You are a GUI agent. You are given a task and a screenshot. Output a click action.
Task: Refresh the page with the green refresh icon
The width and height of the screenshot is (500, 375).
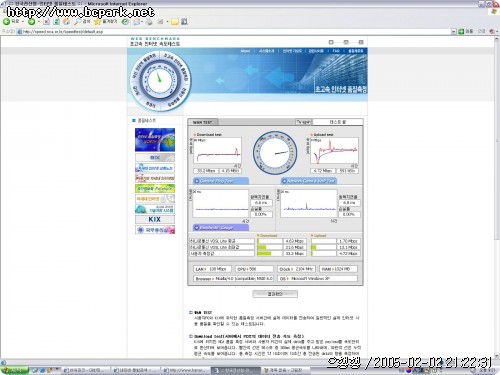57,22
